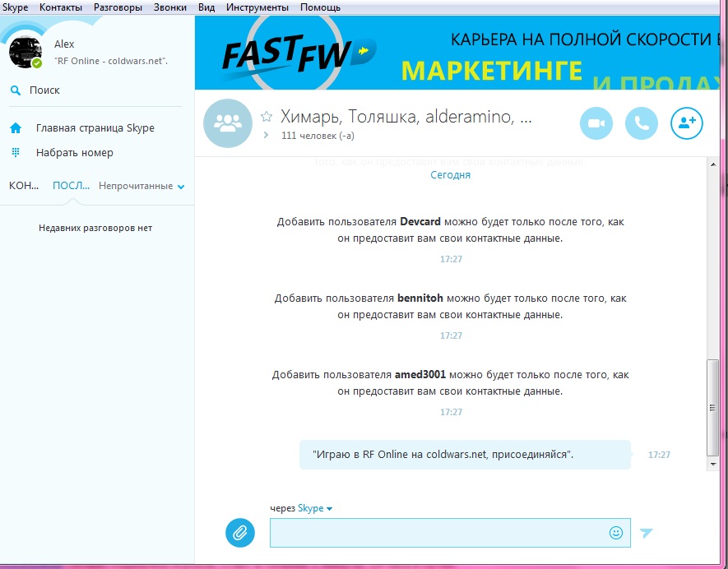The image size is (728, 569).
Task: Add people to this conversation
Action: 686,123
